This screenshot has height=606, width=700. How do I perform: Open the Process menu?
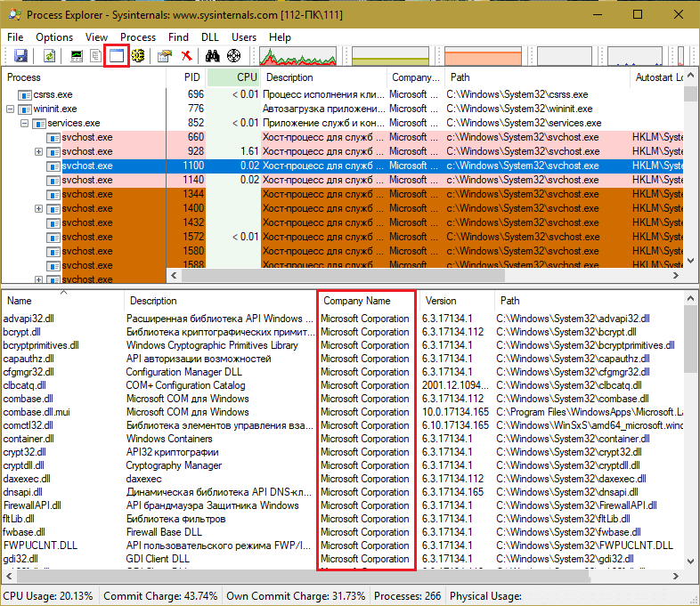tap(138, 37)
